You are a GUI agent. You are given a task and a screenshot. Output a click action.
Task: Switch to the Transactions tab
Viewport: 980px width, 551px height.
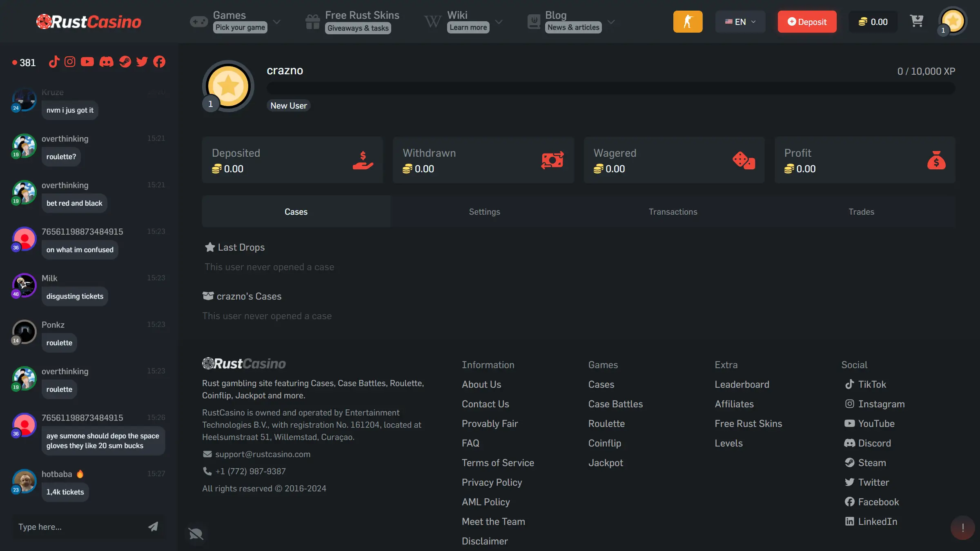[x=673, y=211]
